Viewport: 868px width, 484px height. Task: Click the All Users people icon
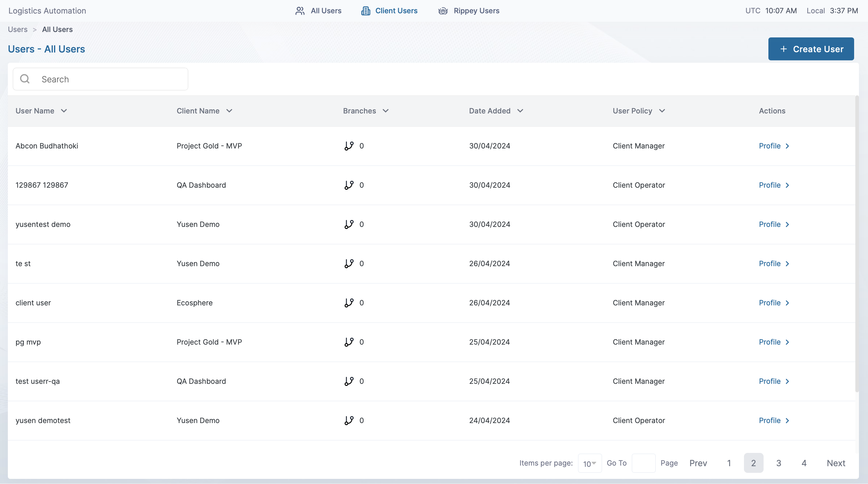pos(300,11)
